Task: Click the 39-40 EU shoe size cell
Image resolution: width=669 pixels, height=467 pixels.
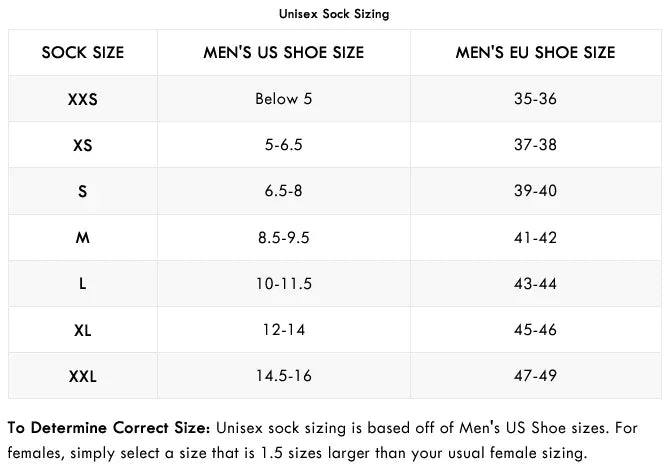Action: (x=535, y=191)
